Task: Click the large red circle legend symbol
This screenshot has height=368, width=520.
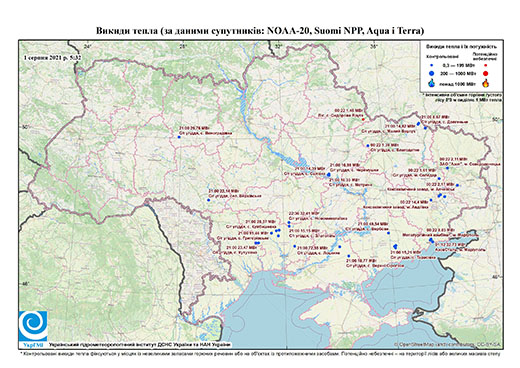Action: [485, 73]
